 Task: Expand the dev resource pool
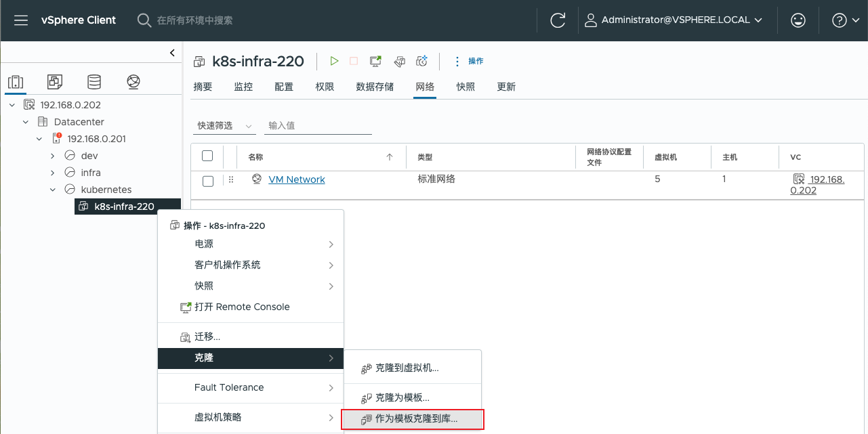[53, 156]
